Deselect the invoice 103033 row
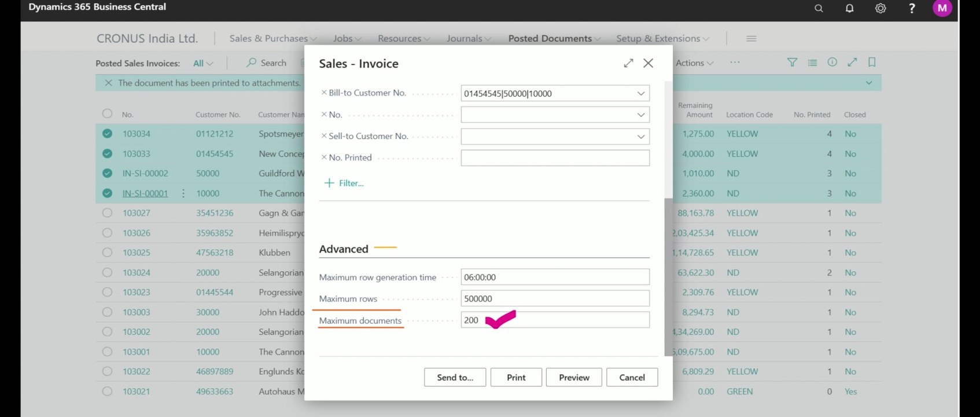 107,153
